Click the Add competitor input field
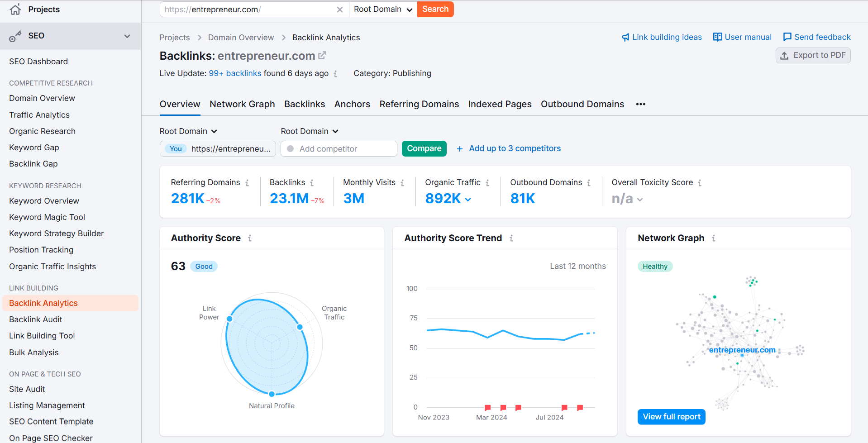Image resolution: width=868 pixels, height=443 pixels. [x=339, y=149]
